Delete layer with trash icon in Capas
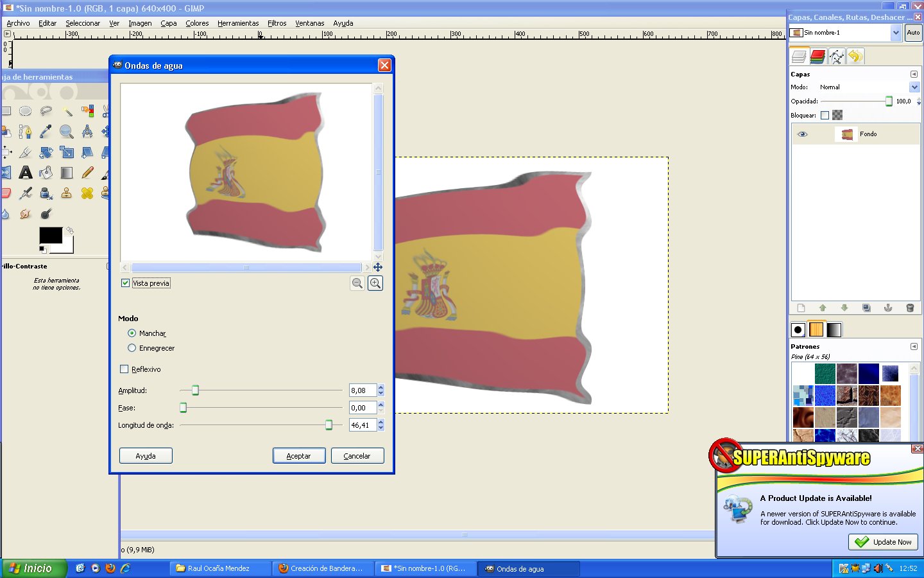The height and width of the screenshot is (578, 924). click(910, 308)
